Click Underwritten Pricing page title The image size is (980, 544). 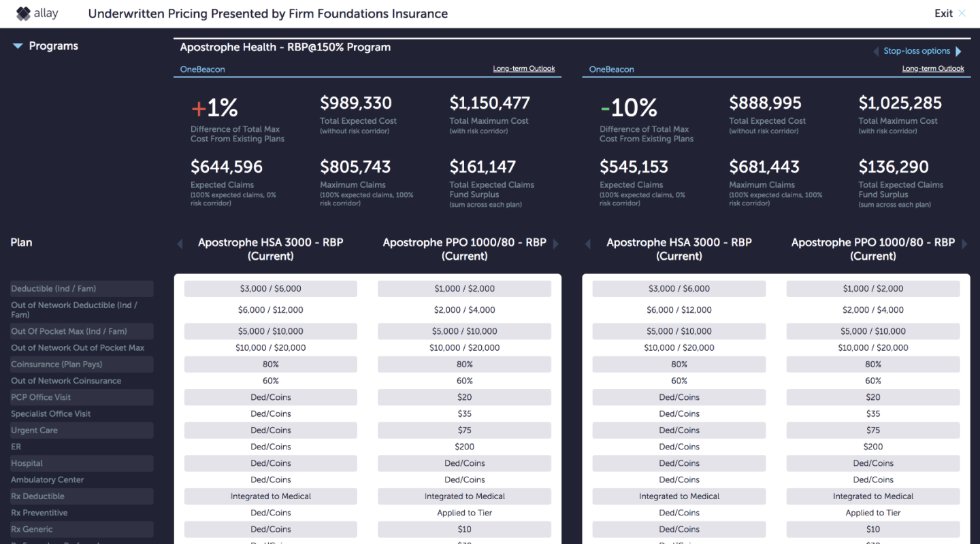(x=268, y=14)
